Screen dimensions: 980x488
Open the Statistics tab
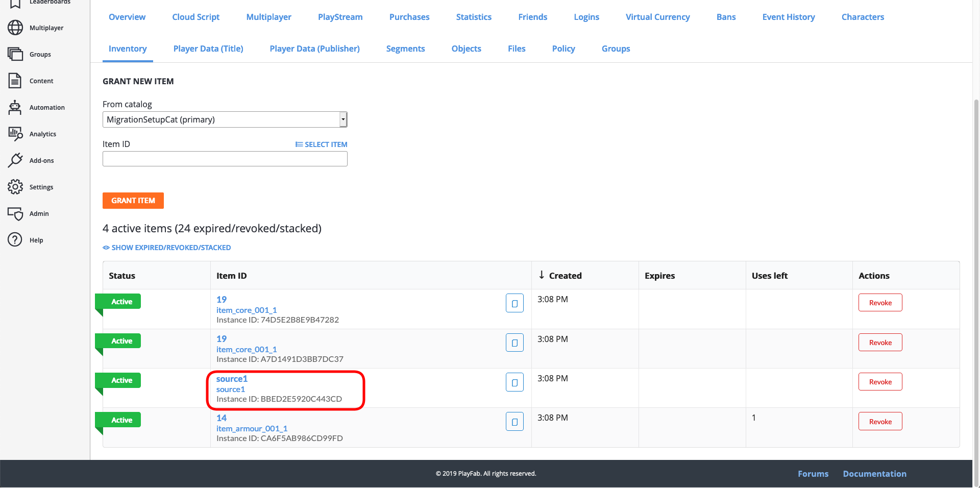pos(474,17)
